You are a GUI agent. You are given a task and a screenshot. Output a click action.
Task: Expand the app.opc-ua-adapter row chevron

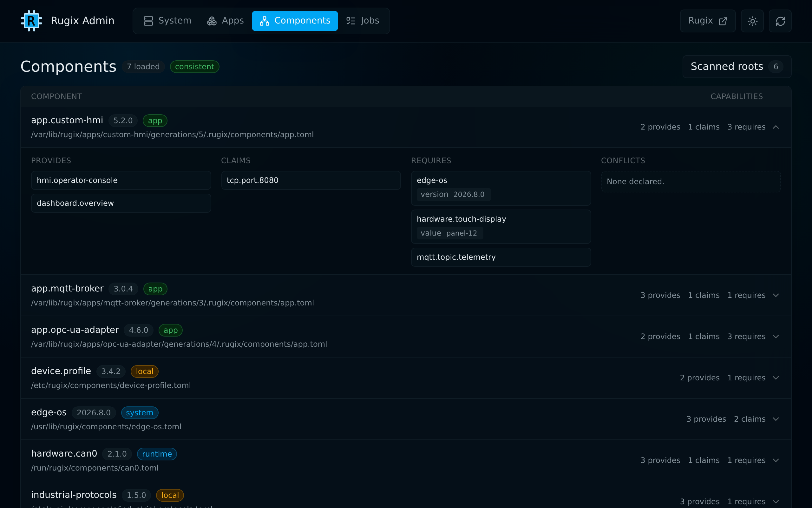776,337
